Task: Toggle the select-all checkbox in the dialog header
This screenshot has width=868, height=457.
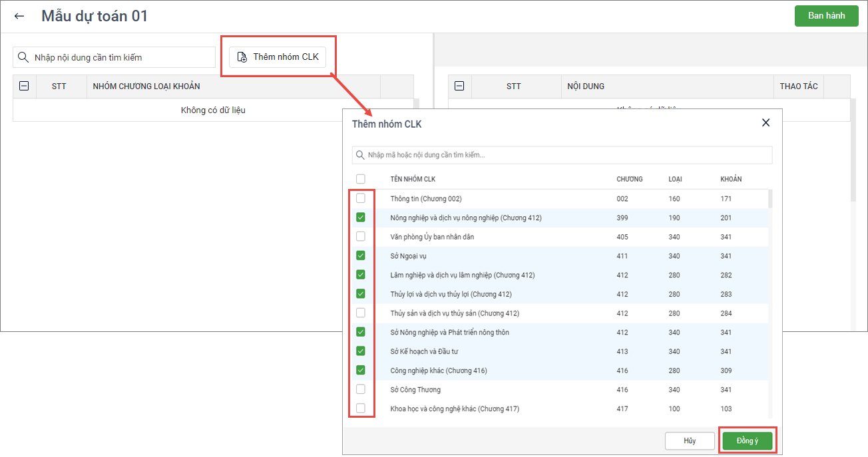Action: click(361, 179)
